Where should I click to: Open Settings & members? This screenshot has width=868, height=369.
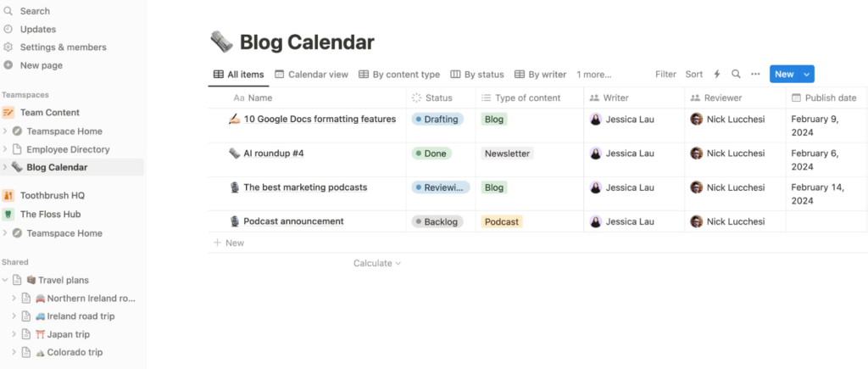(63, 48)
